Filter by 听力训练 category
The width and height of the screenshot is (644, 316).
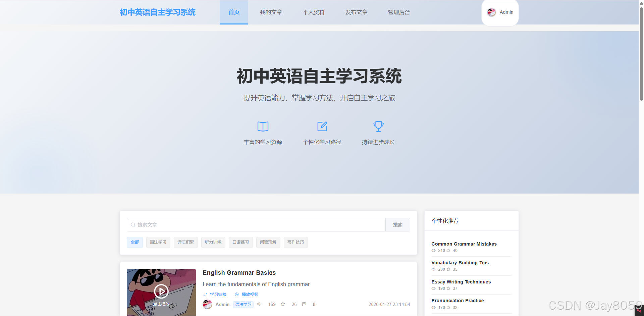coord(213,242)
